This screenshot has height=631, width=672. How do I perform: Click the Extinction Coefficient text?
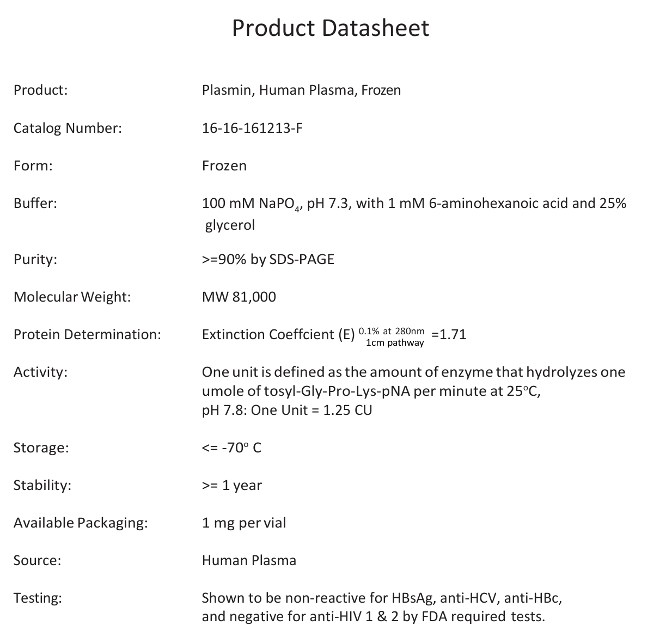pyautogui.click(x=278, y=334)
